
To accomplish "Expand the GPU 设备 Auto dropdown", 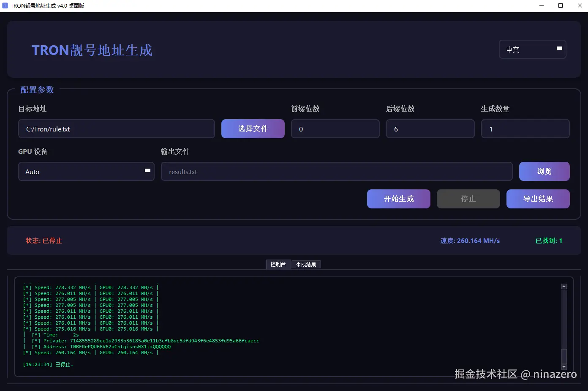I will [x=86, y=172].
